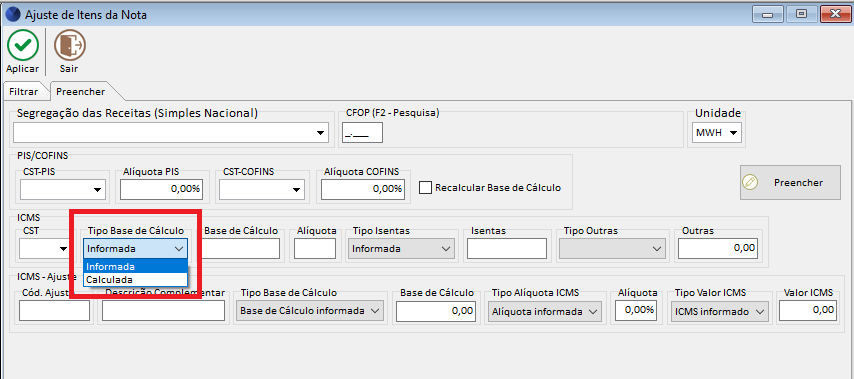The width and height of the screenshot is (854, 379).
Task: Focus the Alíquota PIS field
Action: pyautogui.click(x=161, y=190)
